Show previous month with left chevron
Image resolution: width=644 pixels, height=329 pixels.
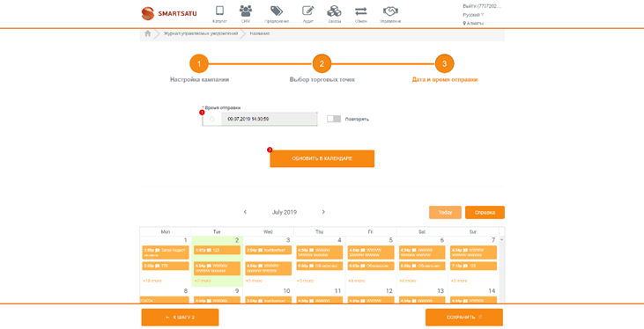[x=245, y=212]
